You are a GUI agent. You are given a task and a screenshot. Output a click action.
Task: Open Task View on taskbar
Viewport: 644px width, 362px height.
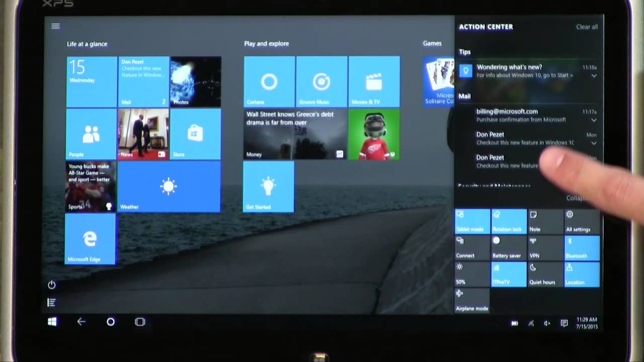point(140,322)
